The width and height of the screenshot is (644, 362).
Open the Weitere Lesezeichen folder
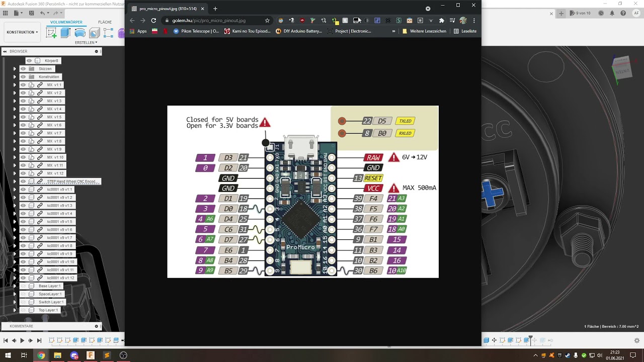[x=424, y=31]
